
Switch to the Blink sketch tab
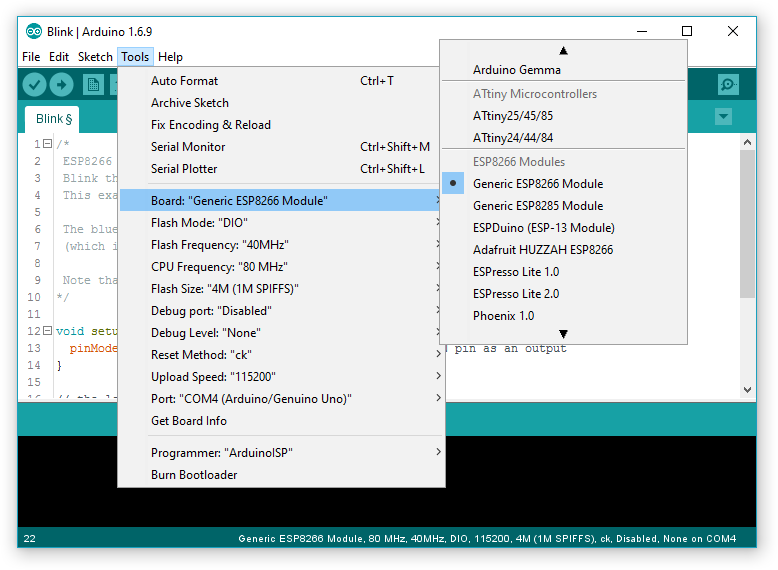point(53,119)
